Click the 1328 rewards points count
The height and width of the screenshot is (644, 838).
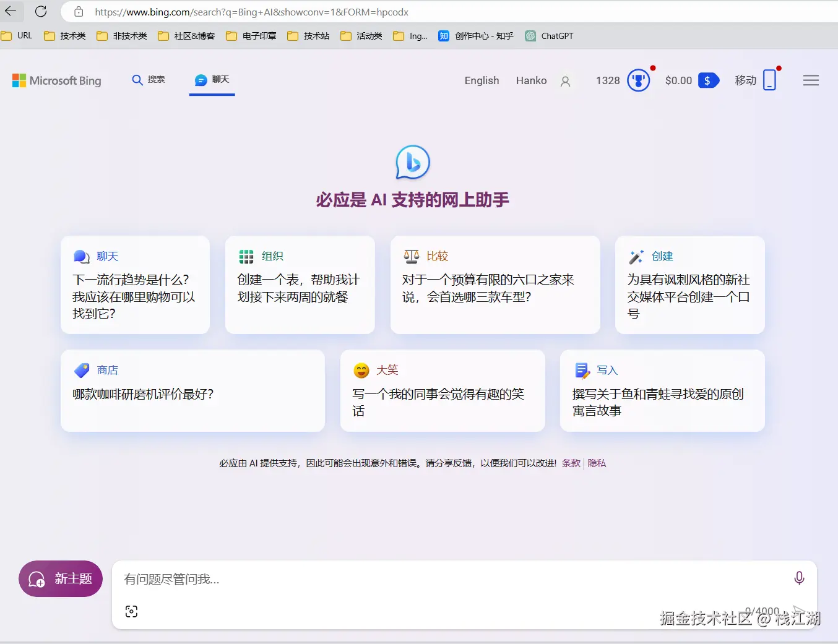(x=608, y=80)
